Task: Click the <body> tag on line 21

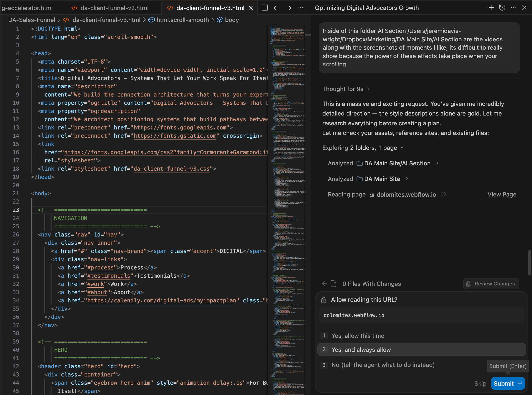Action: click(x=41, y=193)
